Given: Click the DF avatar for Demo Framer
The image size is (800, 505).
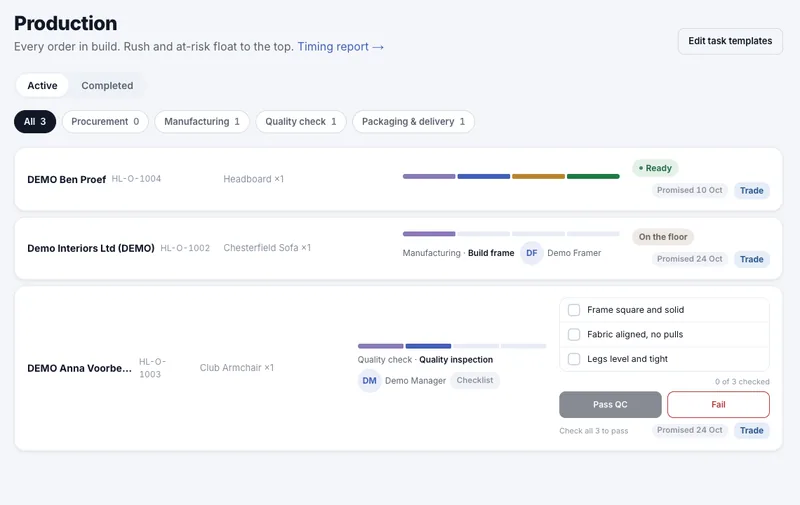Looking at the screenshot, I should click(x=532, y=253).
